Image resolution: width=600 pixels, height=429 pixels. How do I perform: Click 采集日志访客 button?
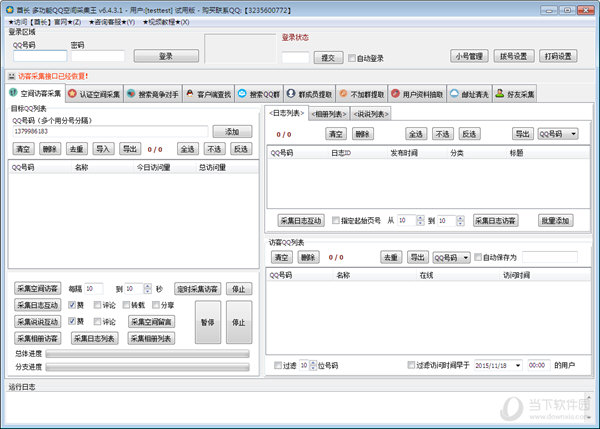pos(496,220)
